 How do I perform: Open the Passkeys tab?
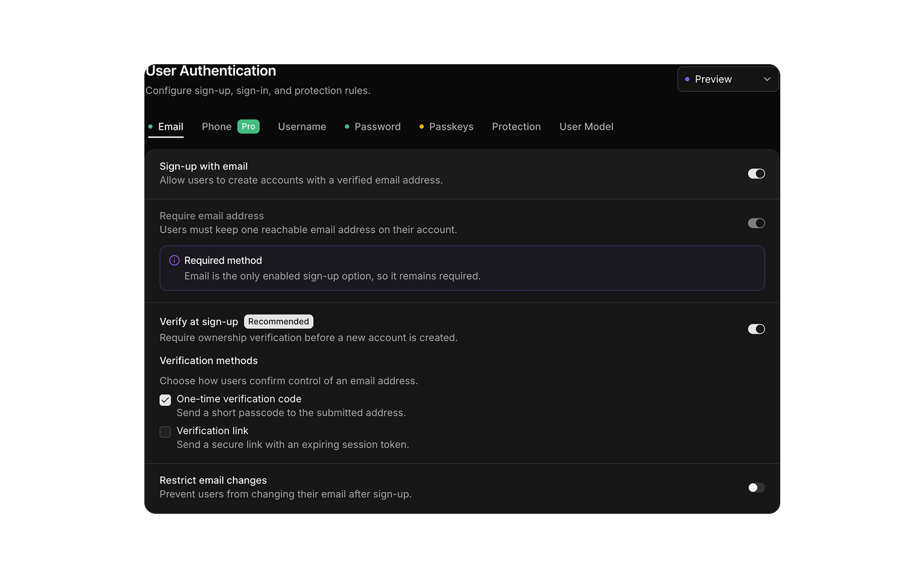[446, 127]
